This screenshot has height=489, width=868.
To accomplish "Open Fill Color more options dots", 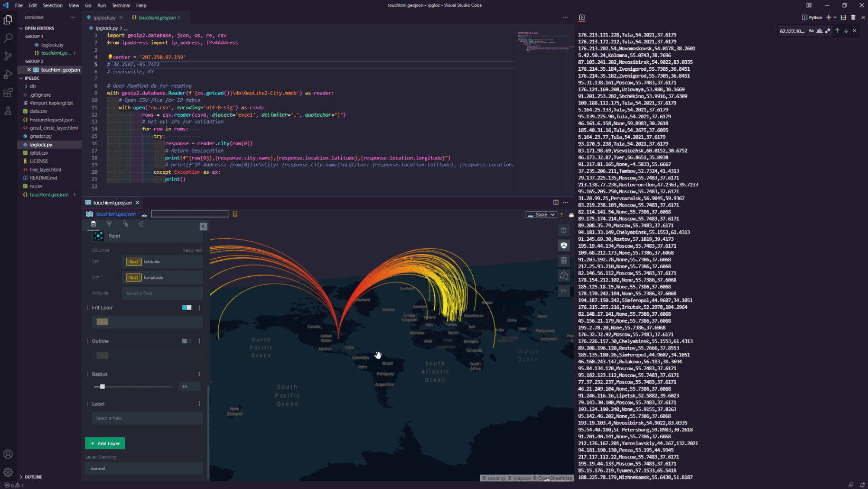I will pyautogui.click(x=199, y=307).
